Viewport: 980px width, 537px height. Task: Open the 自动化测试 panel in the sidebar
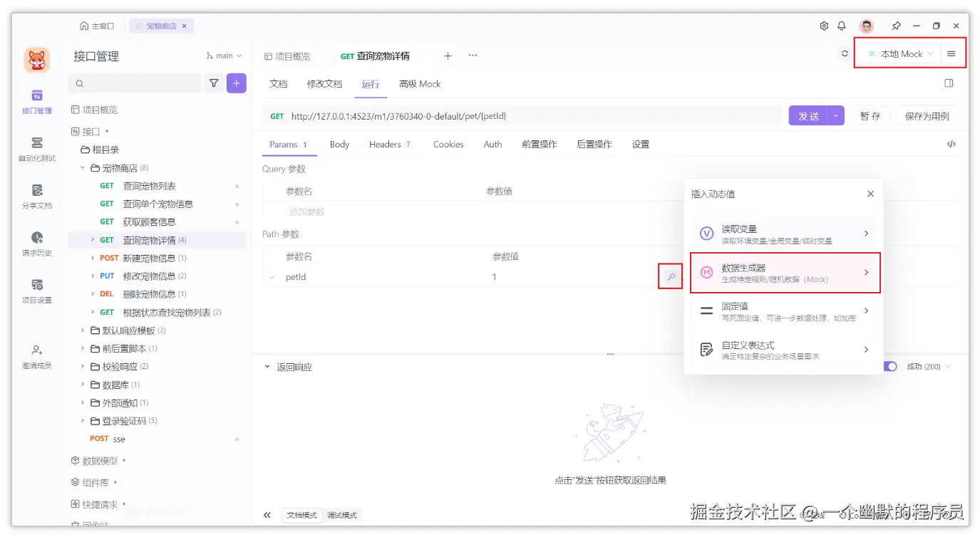tap(36, 148)
